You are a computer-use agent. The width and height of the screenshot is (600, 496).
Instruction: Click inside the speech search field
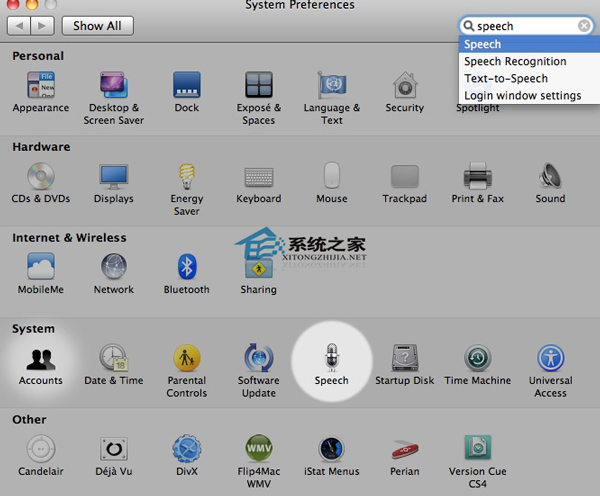pos(525,26)
